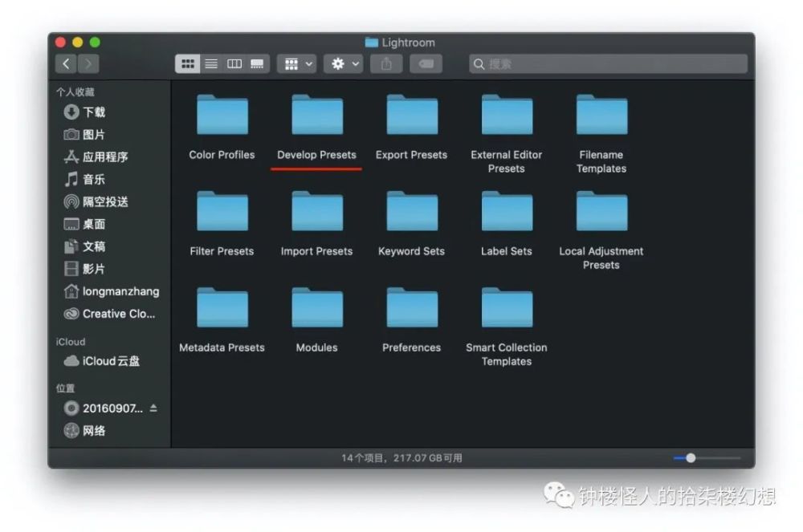803x532 pixels.
Task: Select the 20160907 disk in the sidebar
Action: point(103,408)
